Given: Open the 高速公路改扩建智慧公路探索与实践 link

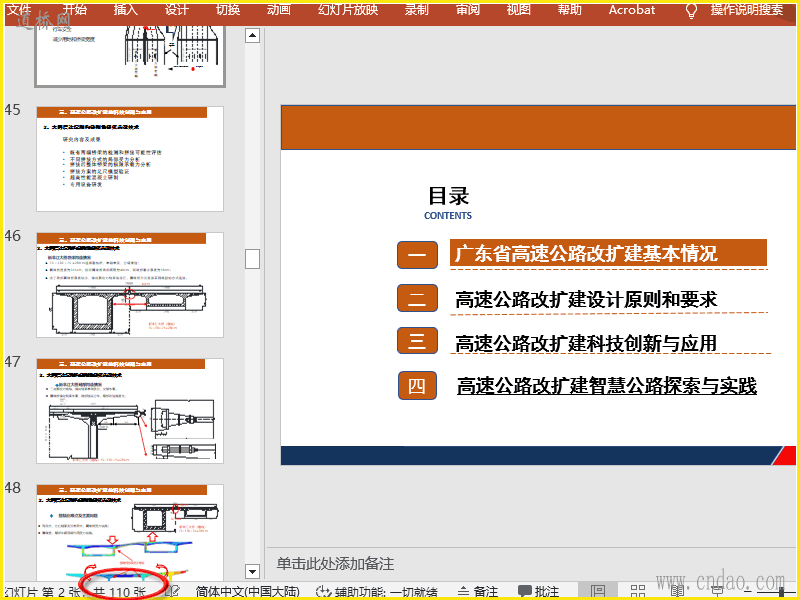Looking at the screenshot, I should pos(607,386).
